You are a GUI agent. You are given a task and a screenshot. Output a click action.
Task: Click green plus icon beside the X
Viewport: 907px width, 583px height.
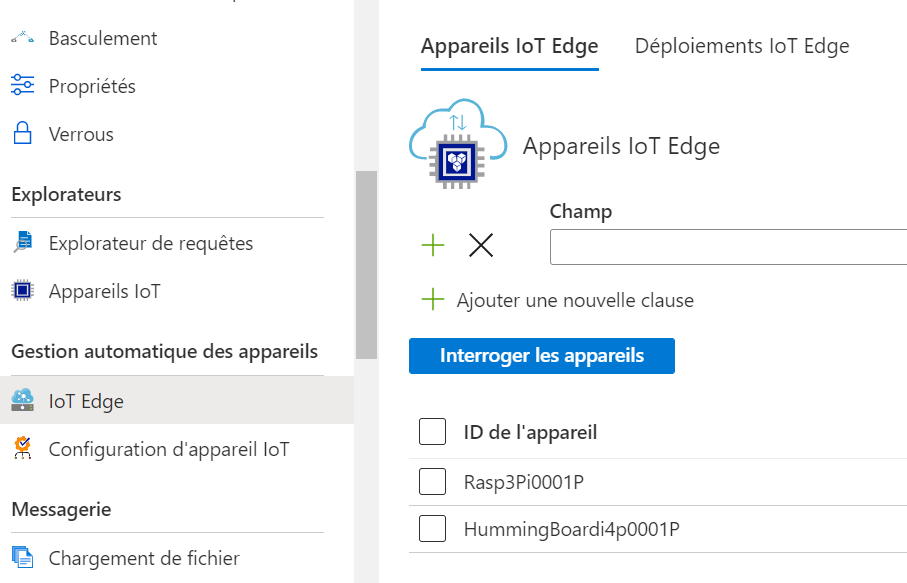(433, 245)
